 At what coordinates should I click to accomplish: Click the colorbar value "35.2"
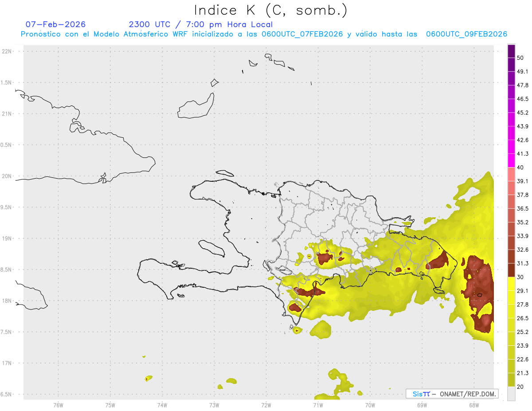[523, 223]
